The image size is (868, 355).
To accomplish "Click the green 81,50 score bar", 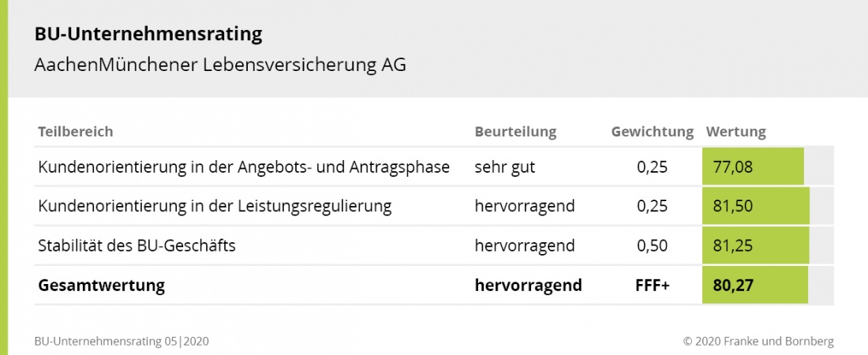I will pyautogui.click(x=756, y=206).
